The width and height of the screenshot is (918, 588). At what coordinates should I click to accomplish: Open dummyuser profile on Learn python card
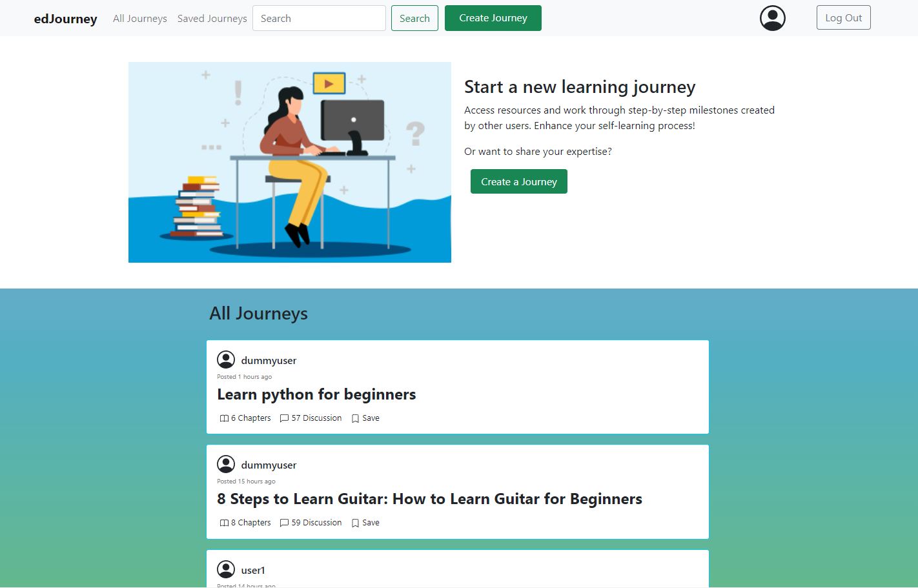click(269, 360)
